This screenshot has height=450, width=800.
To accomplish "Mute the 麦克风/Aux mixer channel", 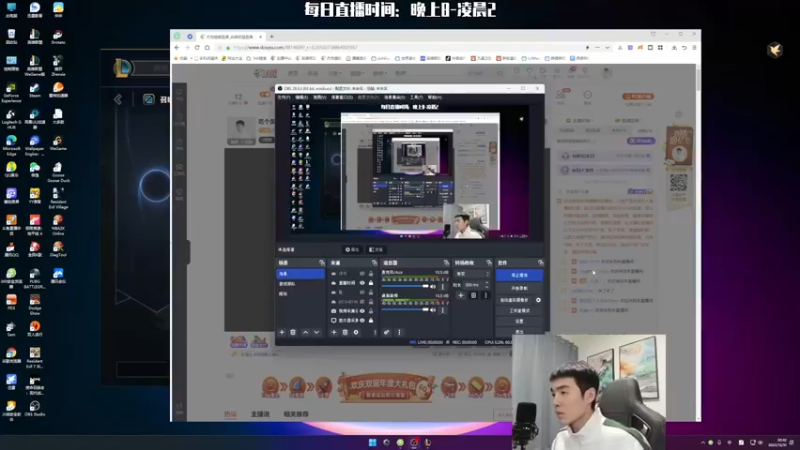I will [x=433, y=287].
